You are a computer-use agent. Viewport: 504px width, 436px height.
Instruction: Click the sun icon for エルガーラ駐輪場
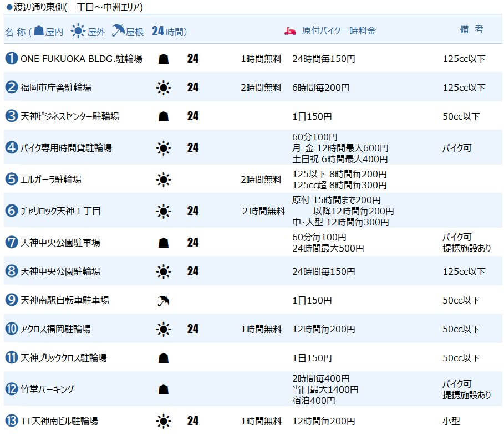click(x=163, y=179)
